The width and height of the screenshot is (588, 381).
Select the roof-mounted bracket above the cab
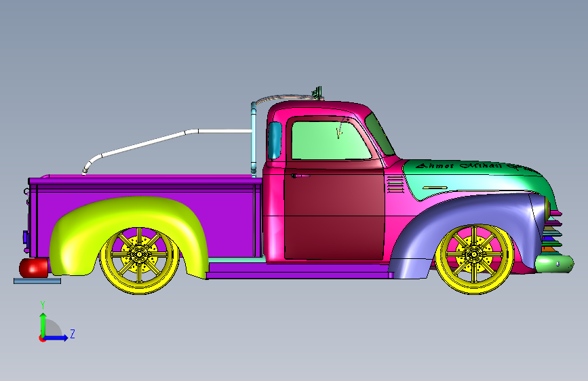317,93
